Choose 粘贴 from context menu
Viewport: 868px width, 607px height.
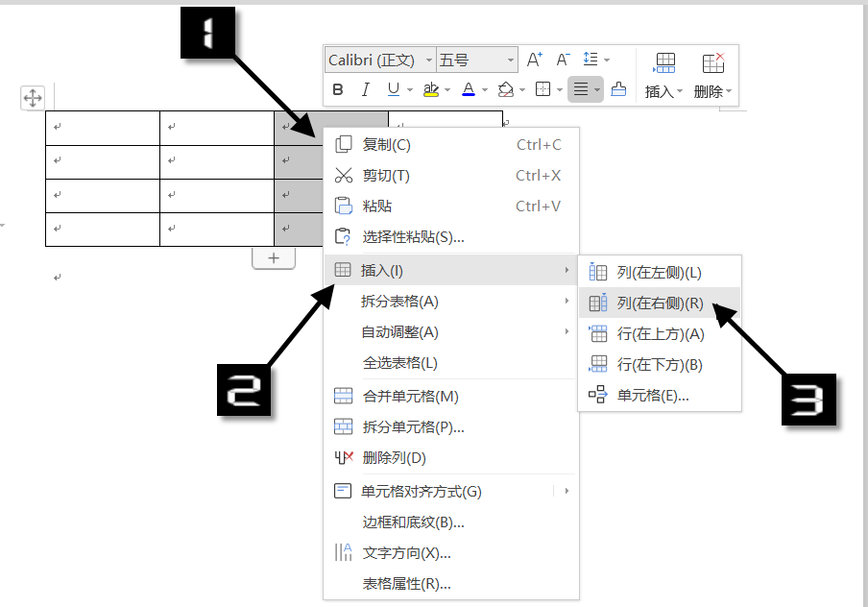450,206
